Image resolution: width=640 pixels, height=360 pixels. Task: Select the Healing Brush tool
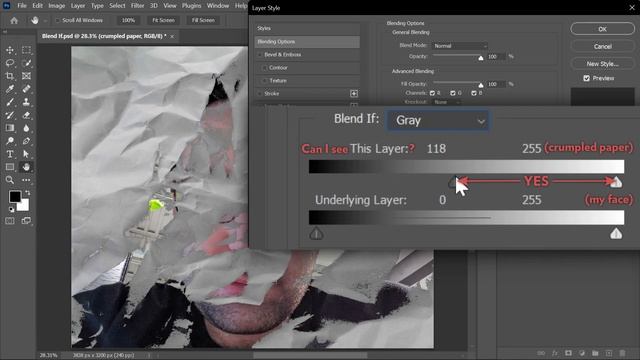coord(26,89)
